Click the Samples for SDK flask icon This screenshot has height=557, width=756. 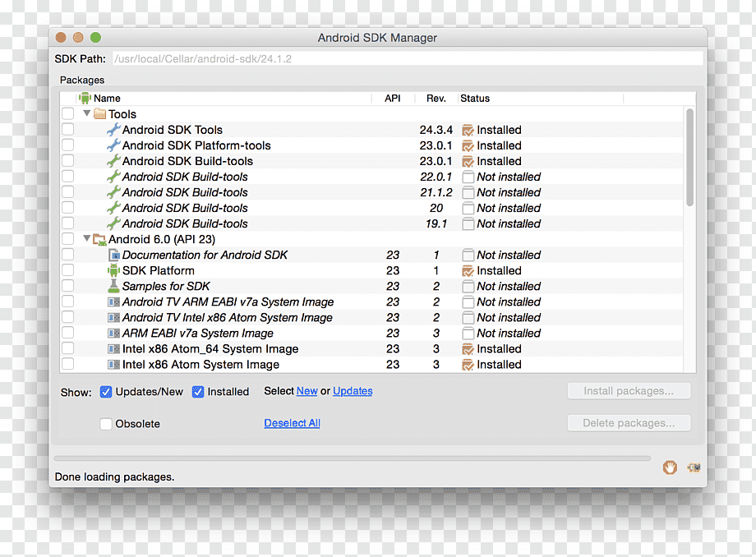pos(113,286)
